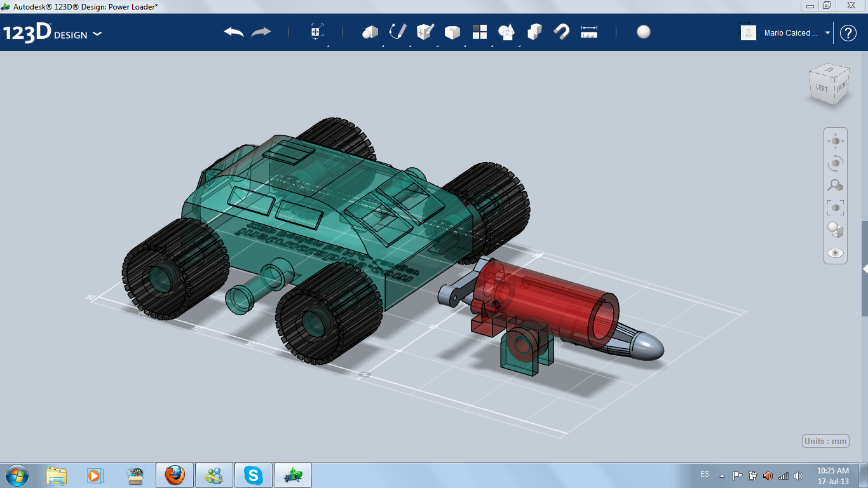Redo with the right-pointing arrow
Image resolution: width=868 pixels, height=488 pixels.
click(x=261, y=32)
